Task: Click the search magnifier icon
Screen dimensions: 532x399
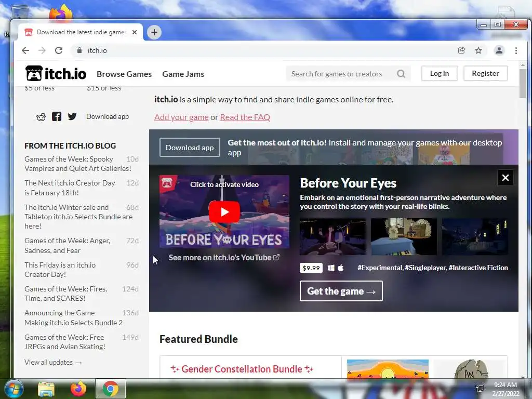Action: point(401,74)
